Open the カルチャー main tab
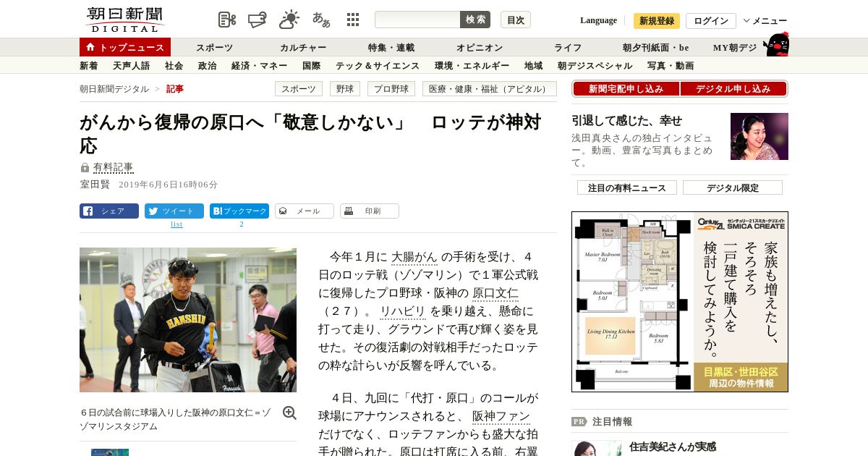The image size is (868, 456). [303, 48]
